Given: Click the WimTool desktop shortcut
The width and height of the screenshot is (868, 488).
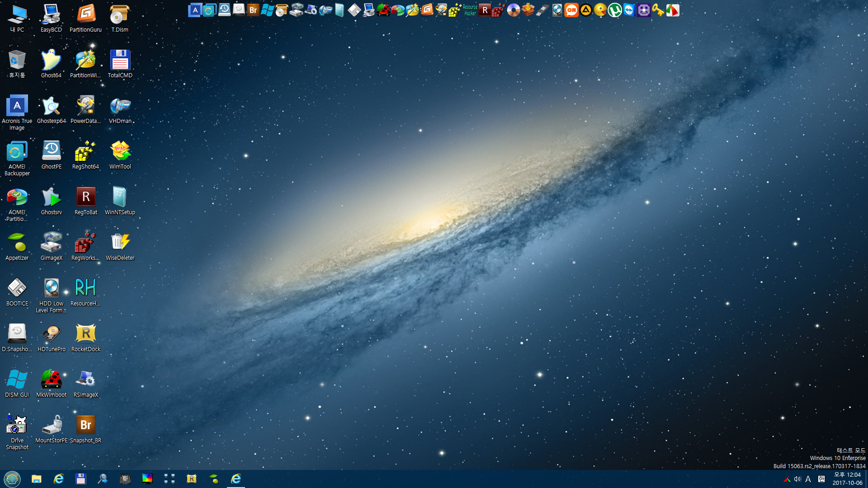Looking at the screenshot, I should pyautogui.click(x=120, y=155).
